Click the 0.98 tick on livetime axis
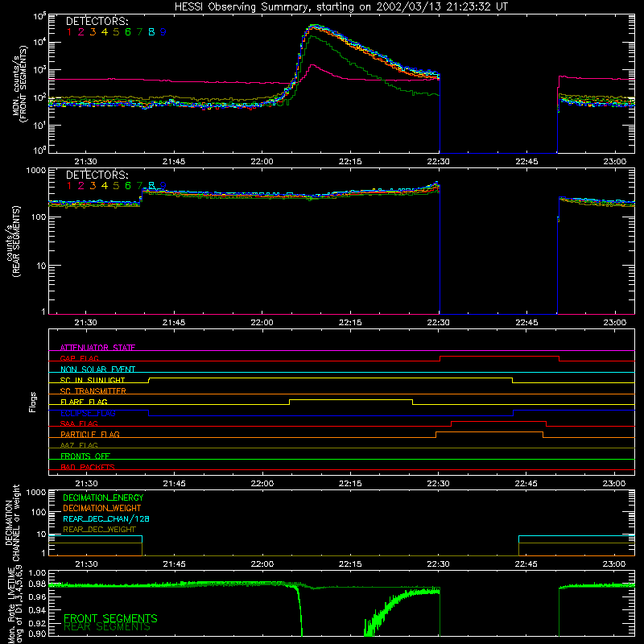 point(38,584)
